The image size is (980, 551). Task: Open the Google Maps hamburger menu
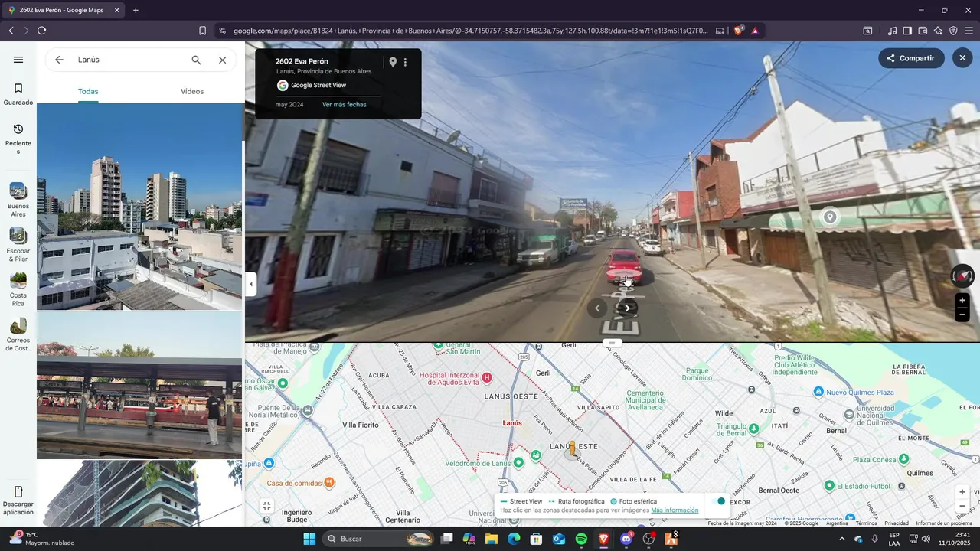pos(18,60)
